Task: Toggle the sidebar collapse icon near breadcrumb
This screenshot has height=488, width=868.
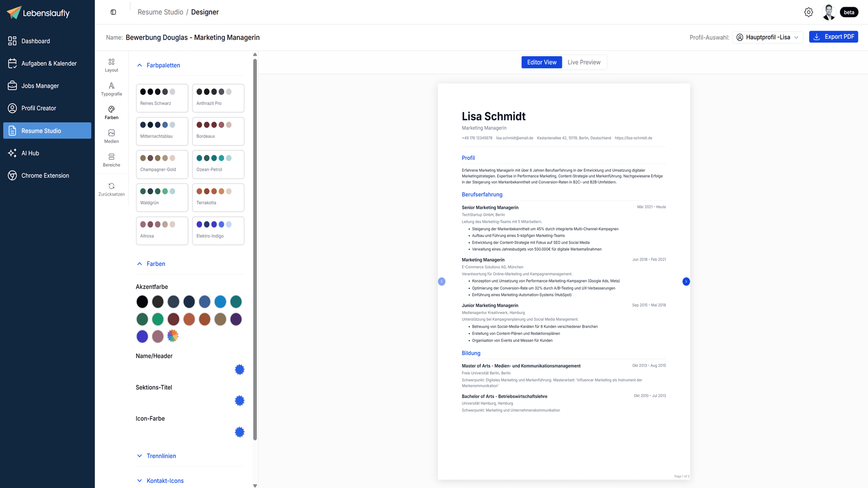Action: click(x=113, y=12)
